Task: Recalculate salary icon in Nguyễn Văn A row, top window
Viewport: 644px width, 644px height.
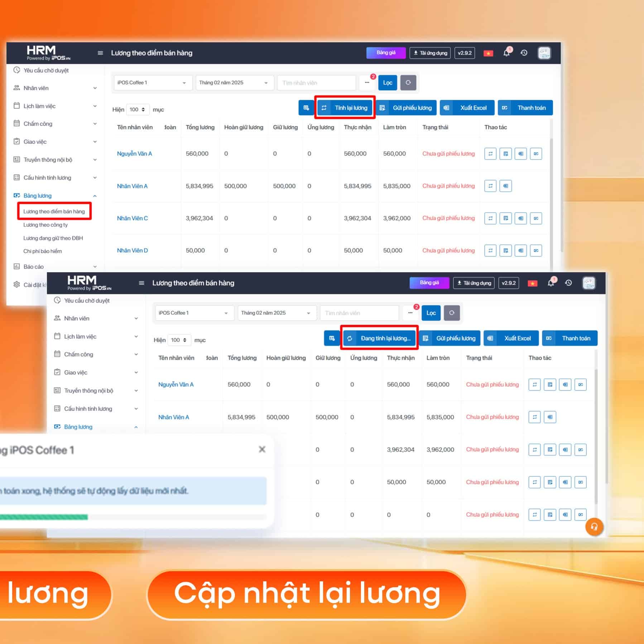Action: click(x=490, y=154)
